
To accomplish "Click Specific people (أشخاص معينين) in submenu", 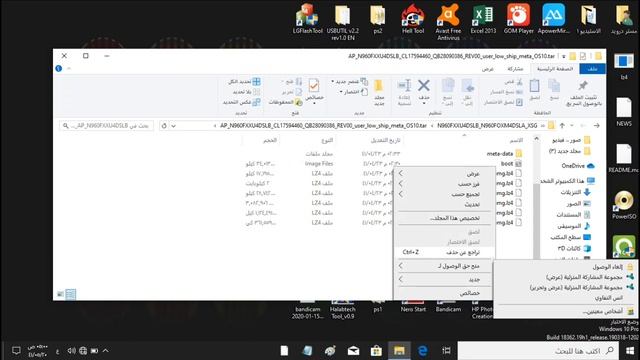I will (x=565, y=312).
